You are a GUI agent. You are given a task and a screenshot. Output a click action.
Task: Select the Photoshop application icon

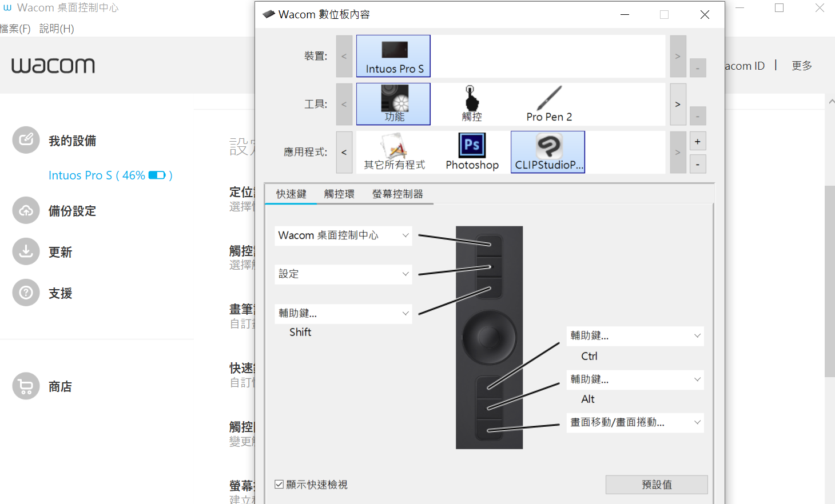(x=472, y=152)
